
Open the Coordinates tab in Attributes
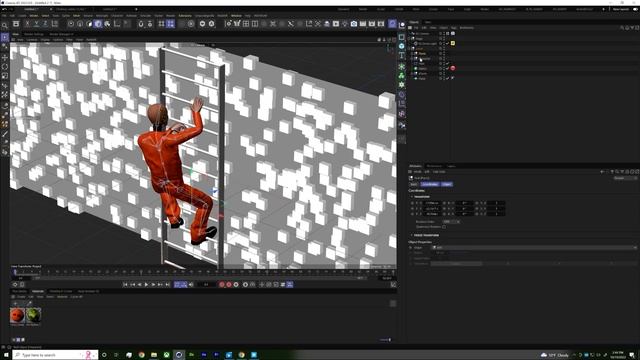coord(430,184)
